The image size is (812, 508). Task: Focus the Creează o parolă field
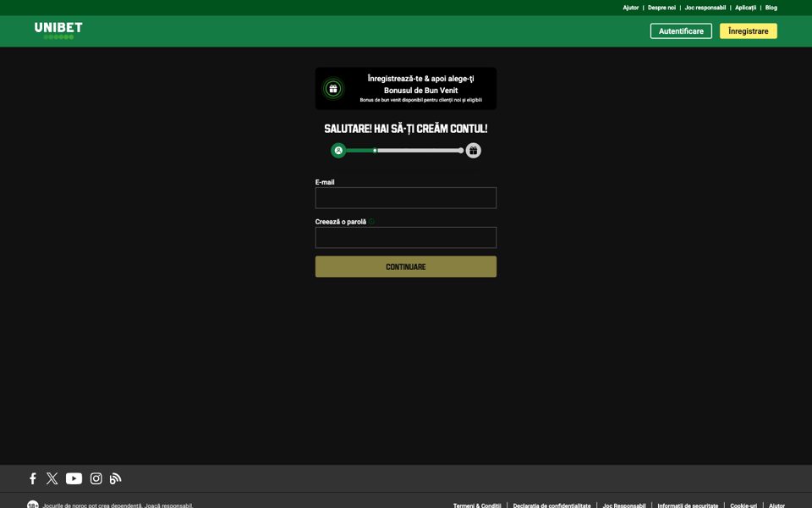pos(406,237)
